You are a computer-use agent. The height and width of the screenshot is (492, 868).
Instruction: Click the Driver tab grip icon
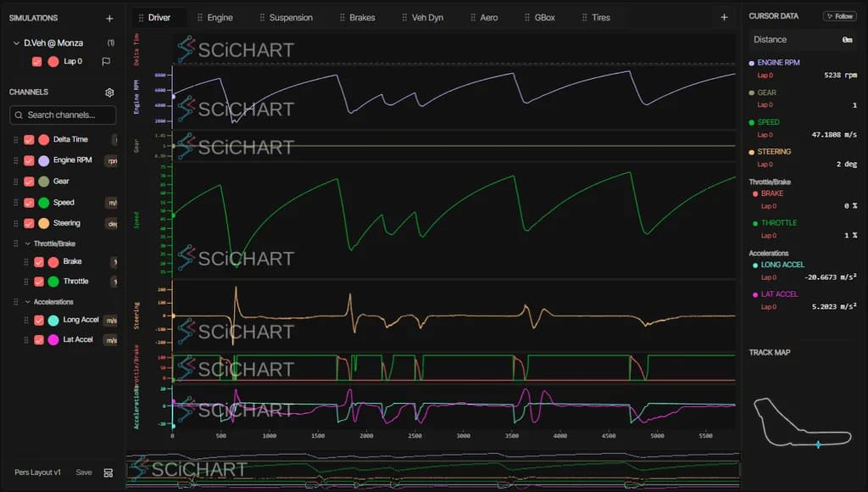click(142, 18)
